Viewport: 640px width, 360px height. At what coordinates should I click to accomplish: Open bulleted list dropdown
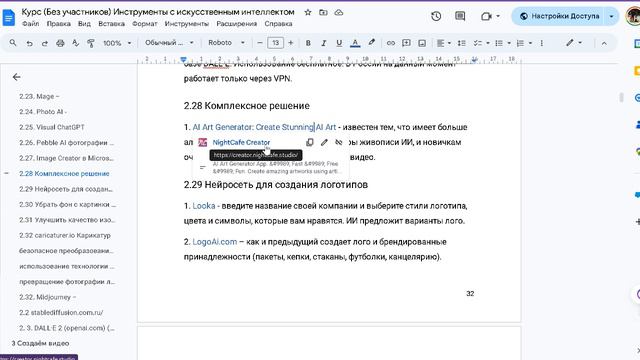502,43
